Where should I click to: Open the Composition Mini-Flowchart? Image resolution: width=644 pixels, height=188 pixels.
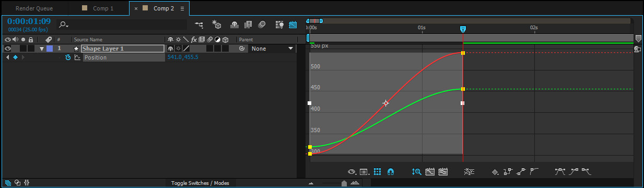[x=199, y=25]
